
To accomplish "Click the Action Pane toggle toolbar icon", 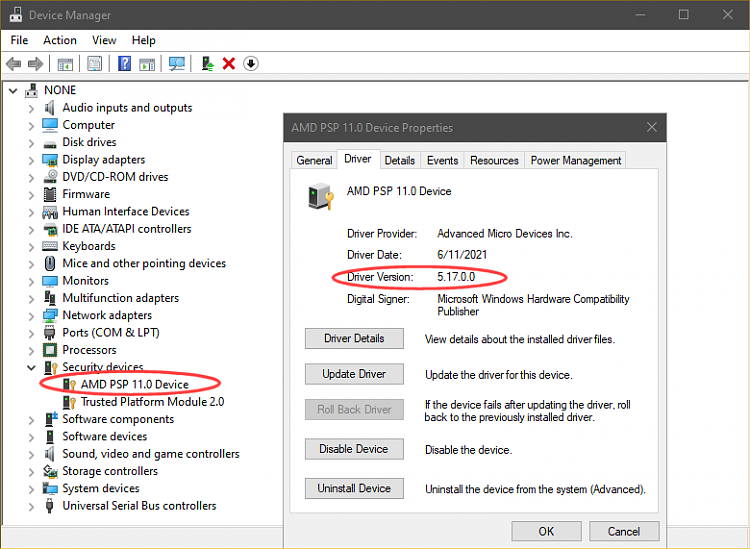I will tap(147, 64).
